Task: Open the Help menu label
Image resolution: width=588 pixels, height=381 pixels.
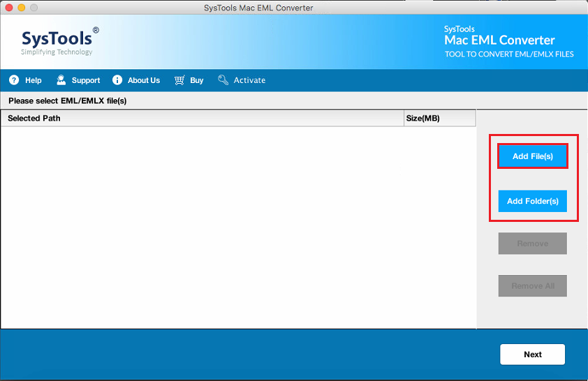Action: pyautogui.click(x=34, y=80)
